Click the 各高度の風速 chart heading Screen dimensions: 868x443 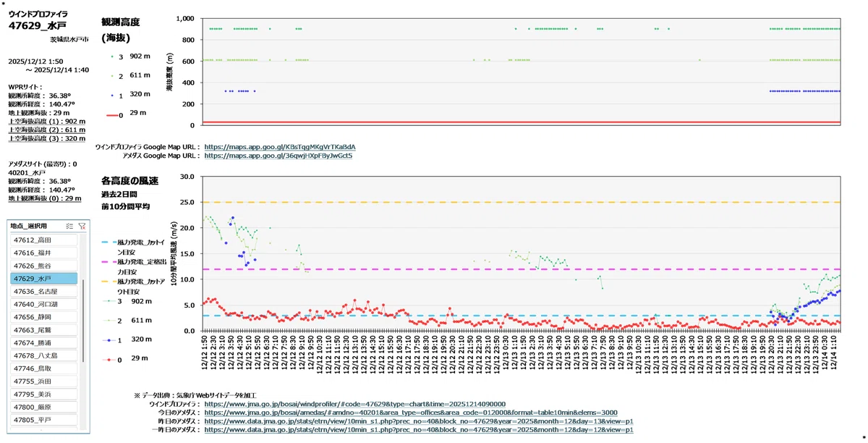point(129,180)
